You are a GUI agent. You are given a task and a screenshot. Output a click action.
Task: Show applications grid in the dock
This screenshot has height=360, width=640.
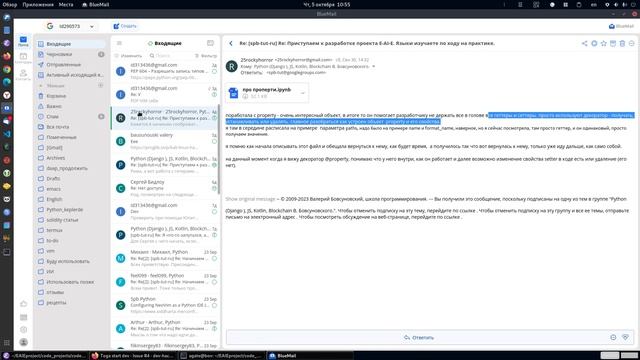(7, 342)
